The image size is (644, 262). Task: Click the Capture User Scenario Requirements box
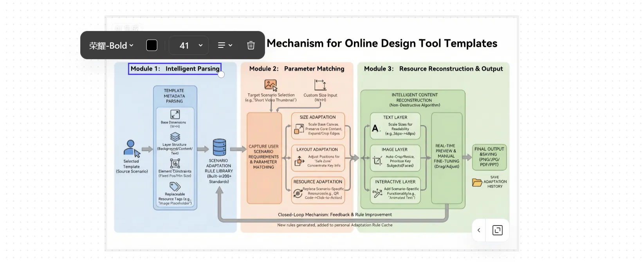click(x=264, y=158)
